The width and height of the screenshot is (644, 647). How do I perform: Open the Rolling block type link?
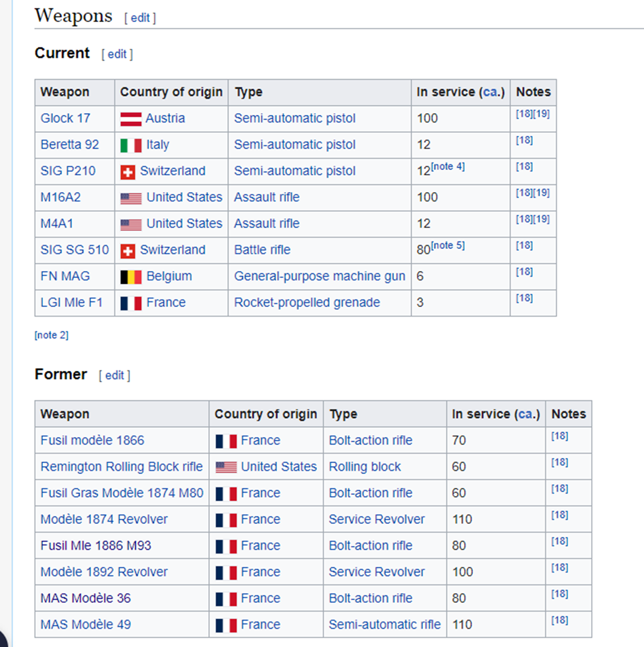pyautogui.click(x=365, y=467)
